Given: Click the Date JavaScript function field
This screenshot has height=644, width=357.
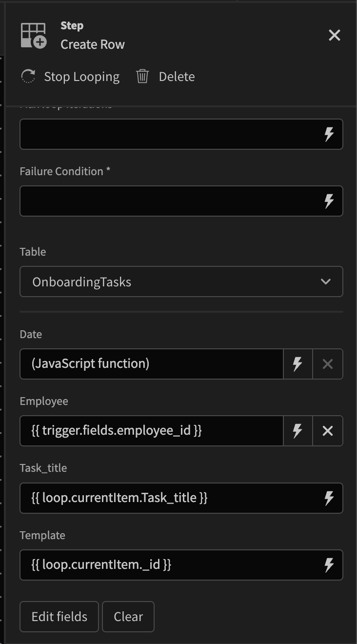Looking at the screenshot, I should click(151, 364).
